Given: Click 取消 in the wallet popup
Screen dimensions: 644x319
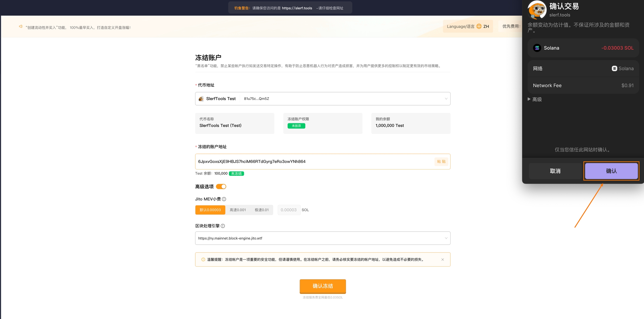Looking at the screenshot, I should pos(555,171).
